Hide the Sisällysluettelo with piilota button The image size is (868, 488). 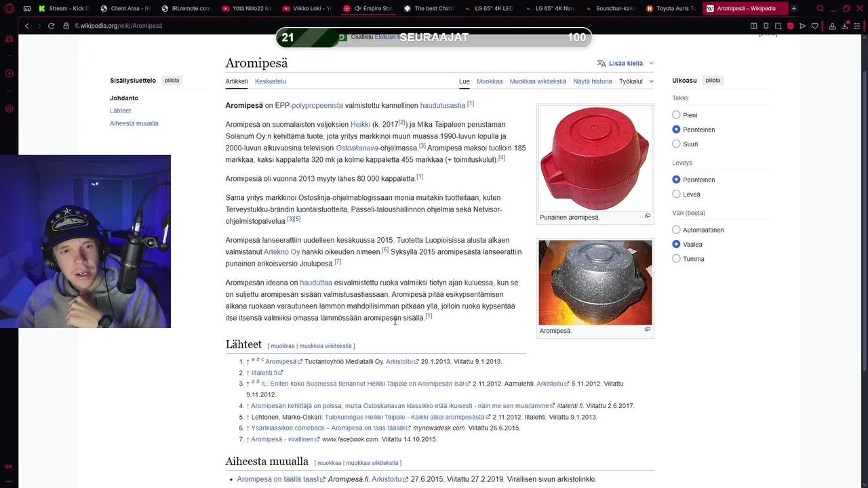[x=172, y=80]
